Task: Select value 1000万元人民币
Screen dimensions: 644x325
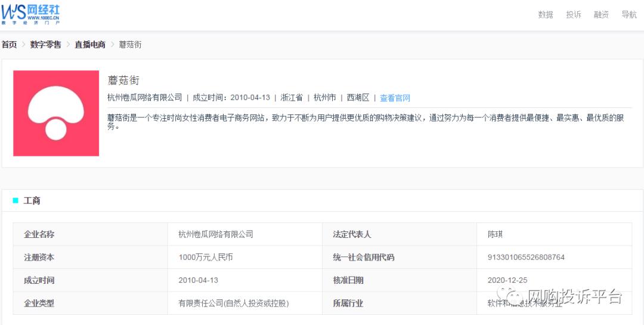Action: 206,258
